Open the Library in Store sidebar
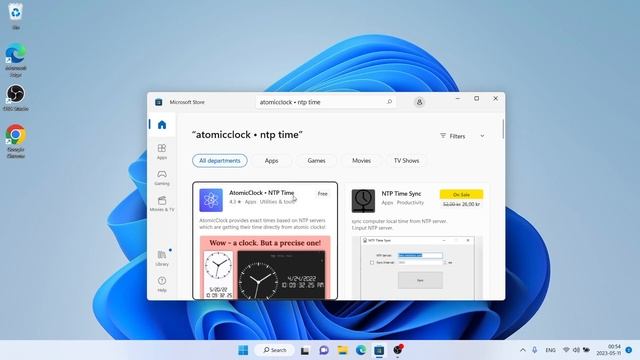The height and width of the screenshot is (360, 640). coord(162,258)
